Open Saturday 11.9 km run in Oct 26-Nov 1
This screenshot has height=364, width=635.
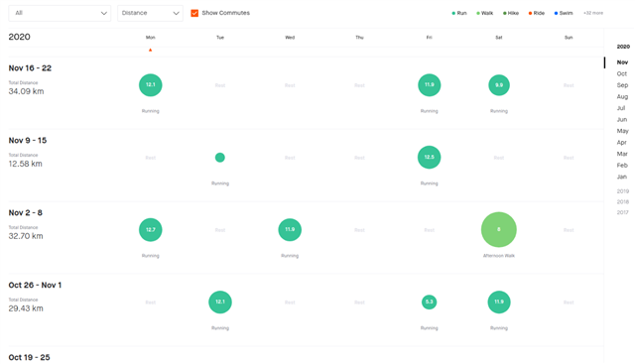pyautogui.click(x=499, y=303)
